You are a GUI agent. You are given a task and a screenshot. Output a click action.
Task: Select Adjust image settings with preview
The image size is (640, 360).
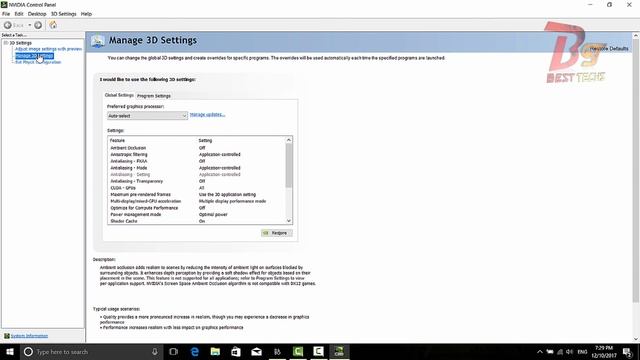pos(48,49)
